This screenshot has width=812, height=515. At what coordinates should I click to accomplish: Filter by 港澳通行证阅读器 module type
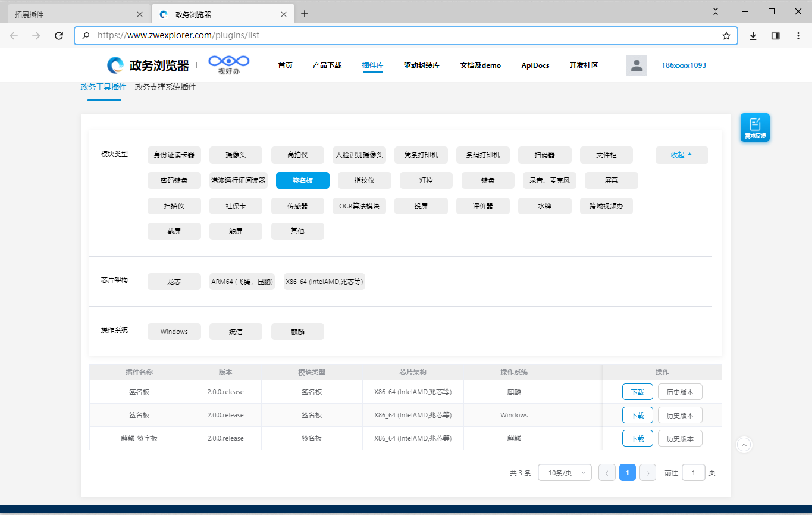tap(239, 180)
